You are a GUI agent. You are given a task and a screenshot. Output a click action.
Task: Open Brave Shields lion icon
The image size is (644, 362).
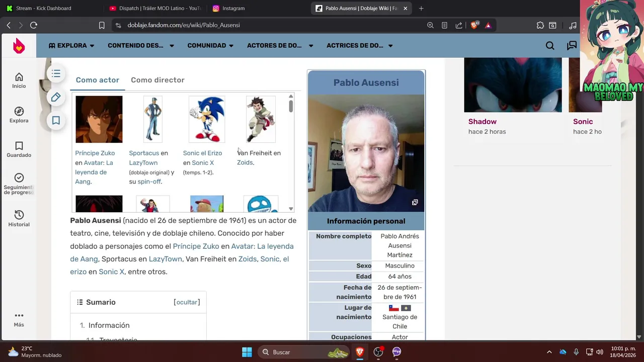(x=474, y=25)
